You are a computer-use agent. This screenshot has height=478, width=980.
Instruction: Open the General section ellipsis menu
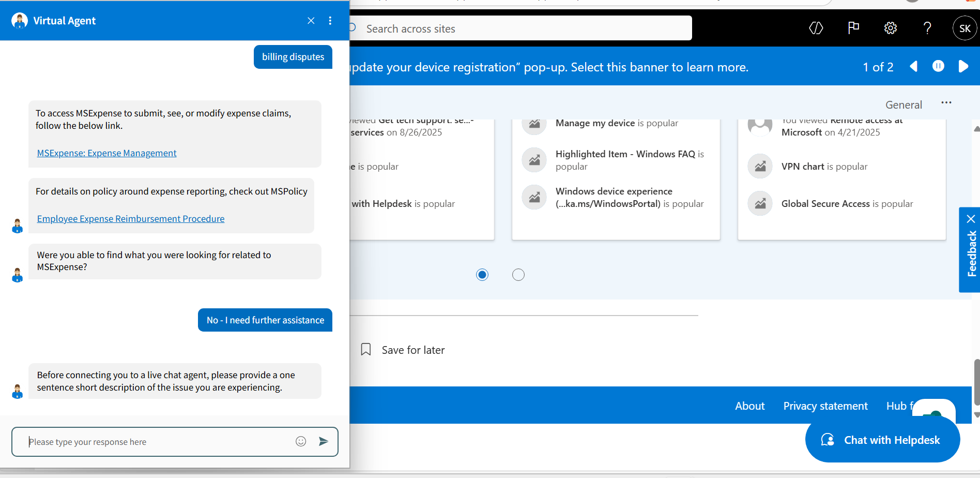[x=946, y=103]
